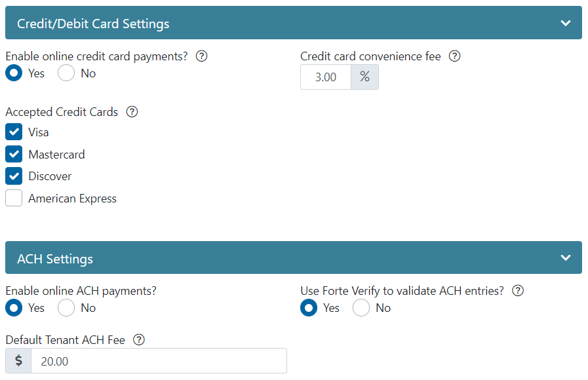Select No for Forte Verify validation
The height and width of the screenshot is (380, 588).
click(x=361, y=308)
